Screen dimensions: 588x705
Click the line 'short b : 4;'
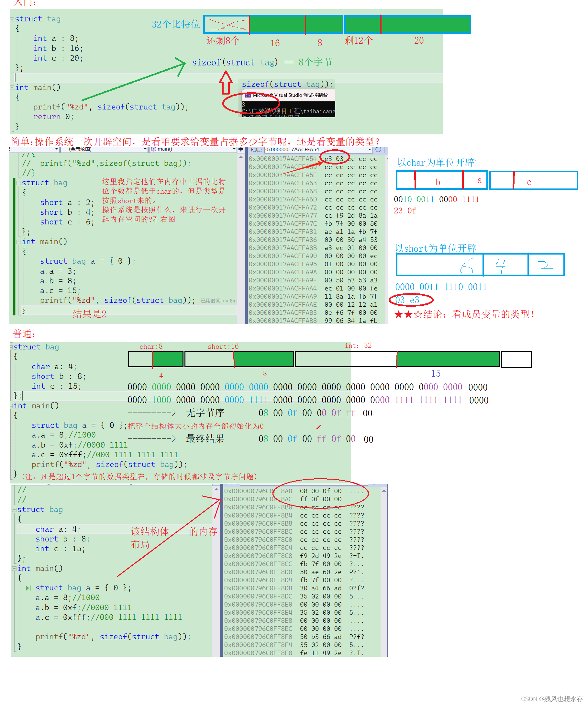(67, 212)
